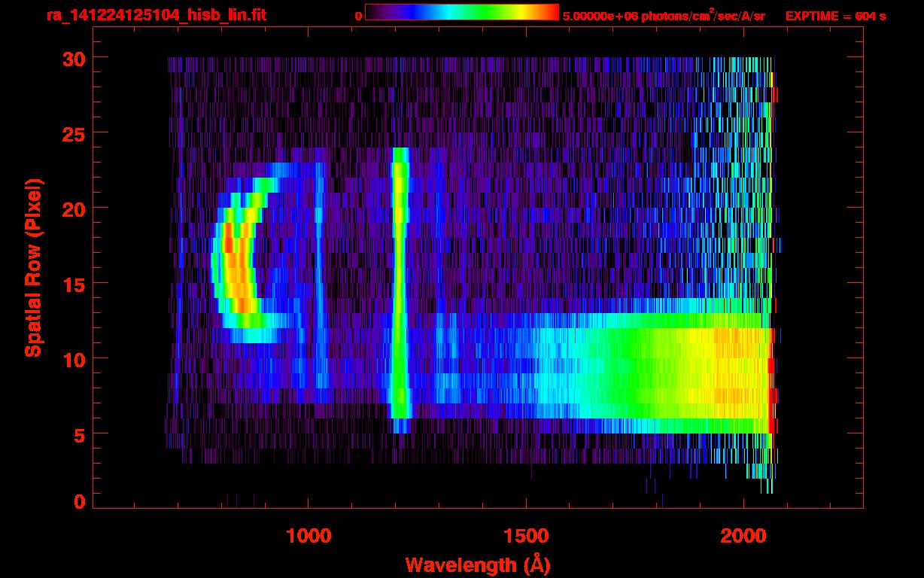Click the y-axis tick label 5
924x578 pixels.
click(x=79, y=434)
